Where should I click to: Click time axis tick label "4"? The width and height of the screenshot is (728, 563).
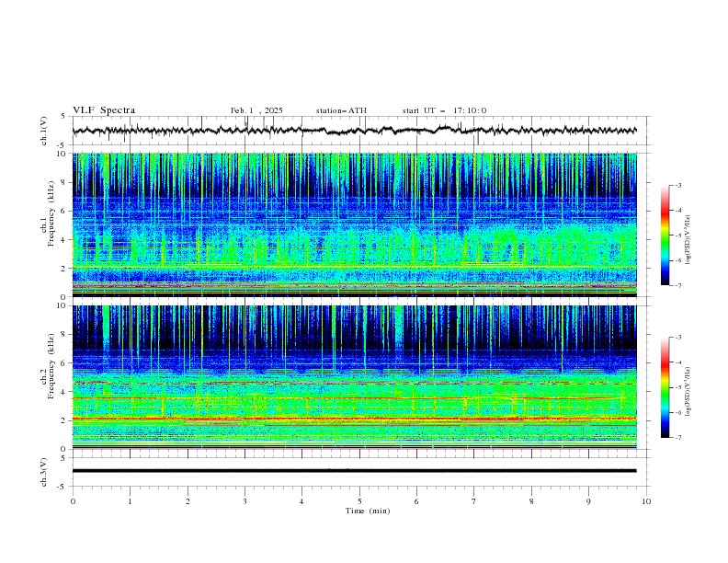click(x=301, y=501)
